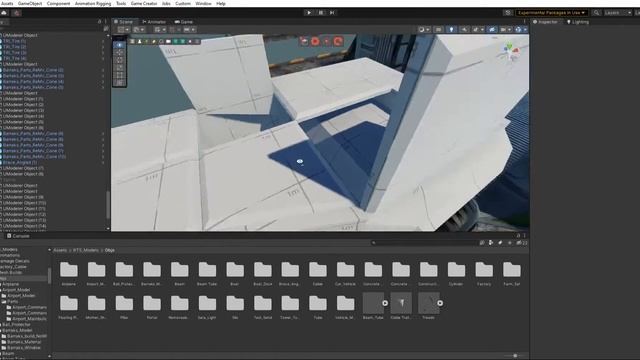Image resolution: width=640 pixels, height=360 pixels.
Task: Open the Window menu
Action: [x=203, y=3]
